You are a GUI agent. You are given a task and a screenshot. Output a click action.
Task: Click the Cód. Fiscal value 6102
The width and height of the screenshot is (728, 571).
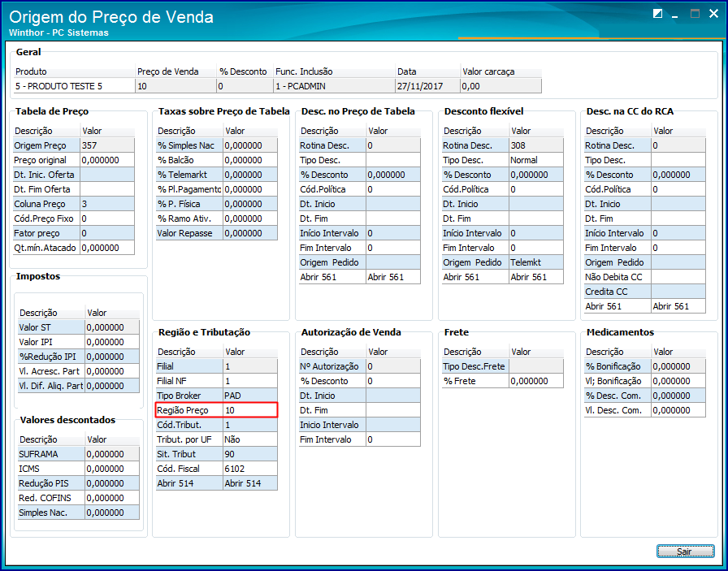point(250,469)
